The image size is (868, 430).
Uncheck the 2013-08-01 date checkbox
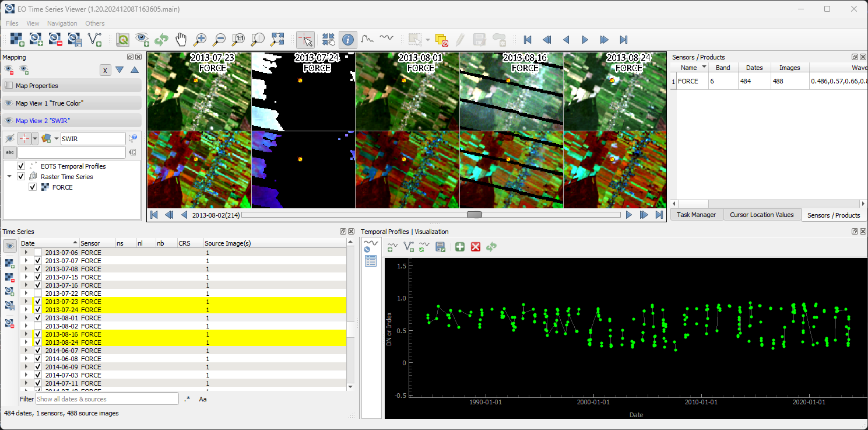tap(38, 318)
